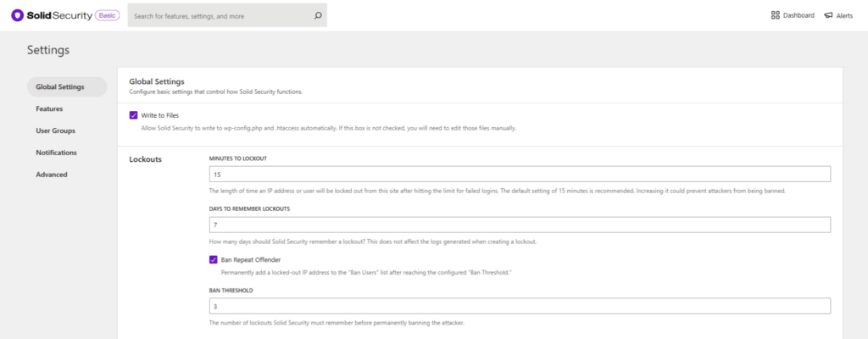This screenshot has width=868, height=339.
Task: Select the Advanced tab in sidebar
Action: click(51, 175)
